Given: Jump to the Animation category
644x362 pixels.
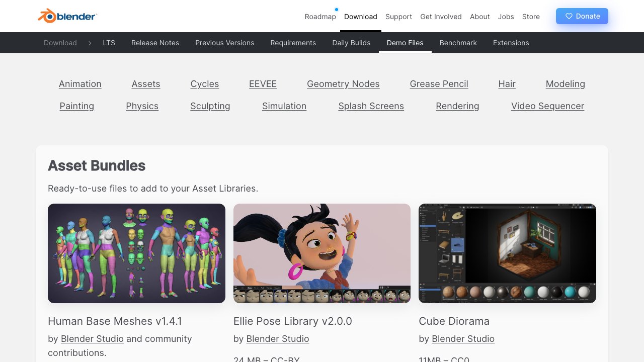Looking at the screenshot, I should [x=80, y=84].
